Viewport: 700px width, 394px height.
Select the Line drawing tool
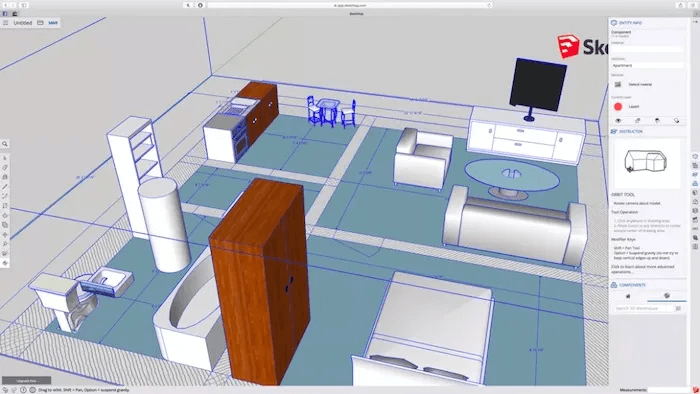(5, 187)
